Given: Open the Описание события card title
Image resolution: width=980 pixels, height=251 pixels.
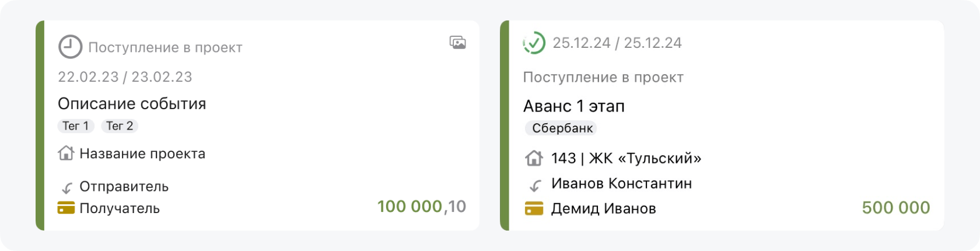Looking at the screenshot, I should [132, 104].
